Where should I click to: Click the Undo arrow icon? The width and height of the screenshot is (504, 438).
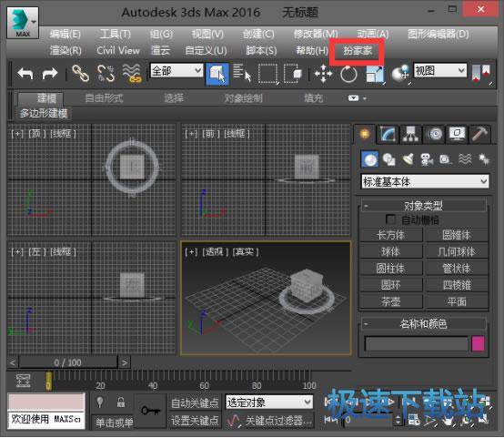[25, 74]
